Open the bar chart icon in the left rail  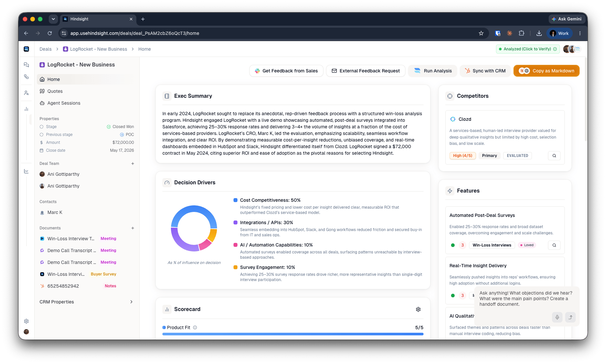coord(26,109)
